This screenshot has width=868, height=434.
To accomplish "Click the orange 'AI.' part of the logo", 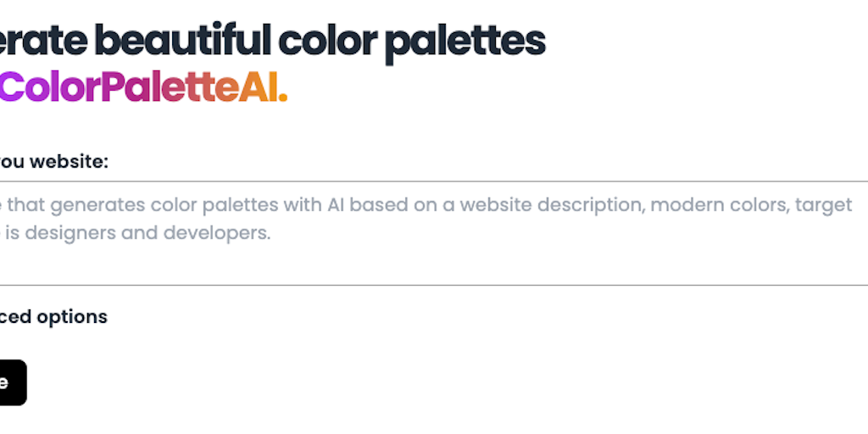I will 263,87.
